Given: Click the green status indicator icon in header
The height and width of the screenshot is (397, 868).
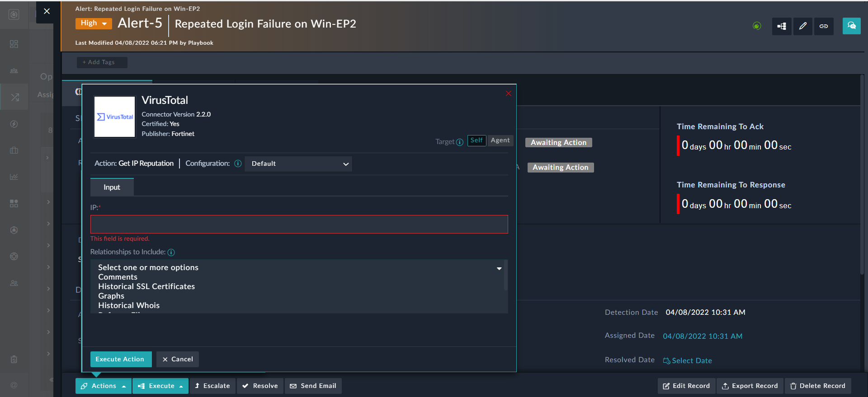Looking at the screenshot, I should [757, 26].
